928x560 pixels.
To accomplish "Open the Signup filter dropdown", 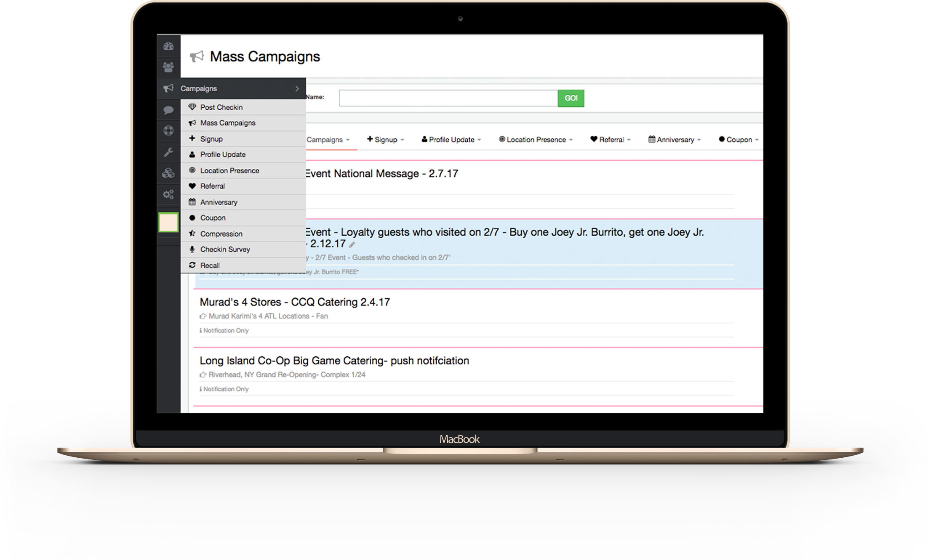I will point(384,139).
